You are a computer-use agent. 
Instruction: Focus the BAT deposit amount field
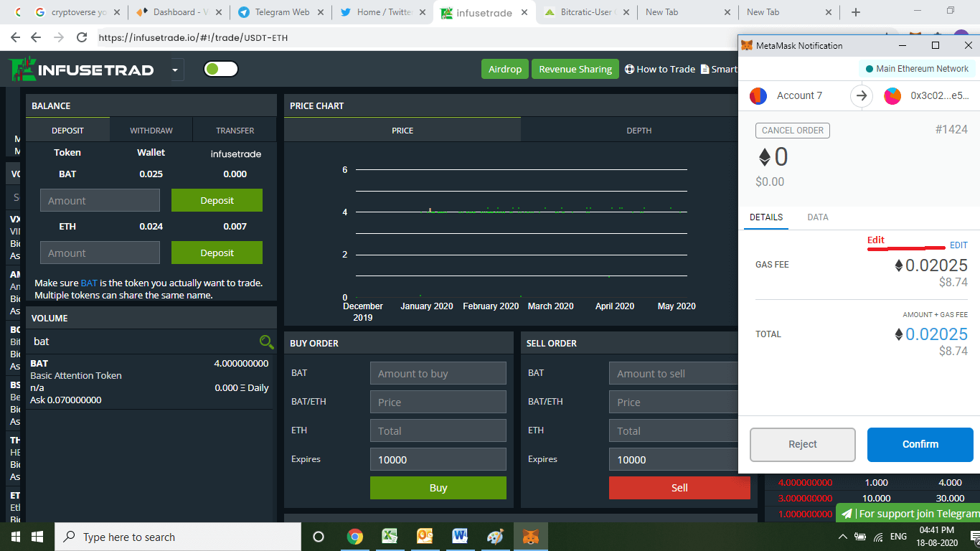coord(100,201)
